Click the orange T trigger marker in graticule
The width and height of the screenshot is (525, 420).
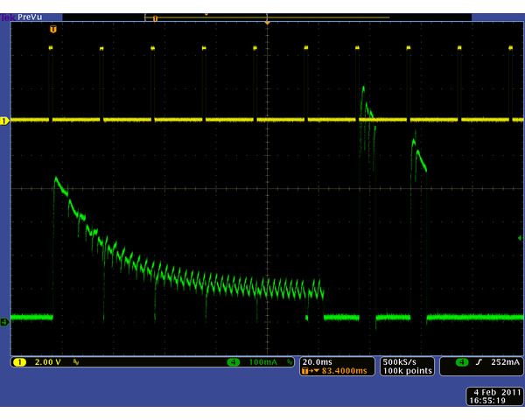[52, 29]
